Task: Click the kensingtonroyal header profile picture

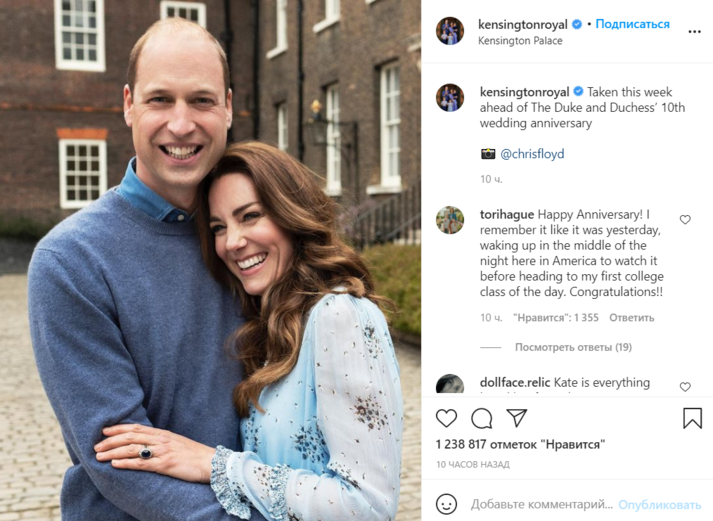Action: 450,31
